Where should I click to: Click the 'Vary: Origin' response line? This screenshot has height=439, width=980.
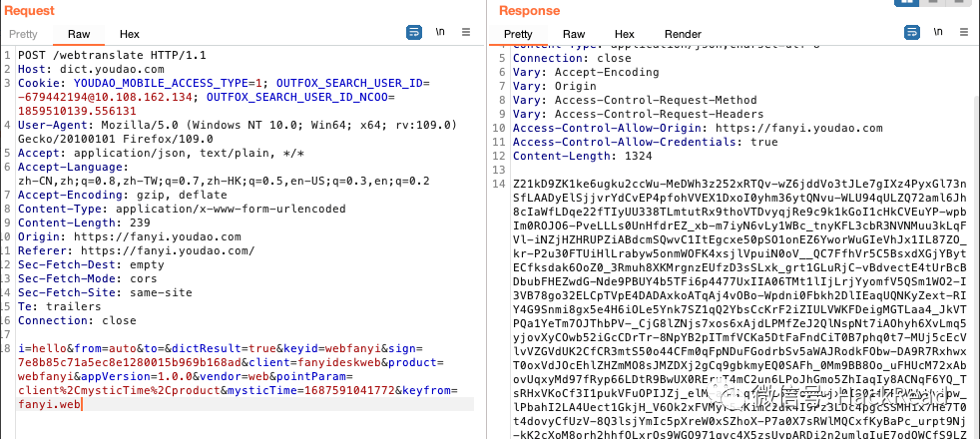[555, 86]
